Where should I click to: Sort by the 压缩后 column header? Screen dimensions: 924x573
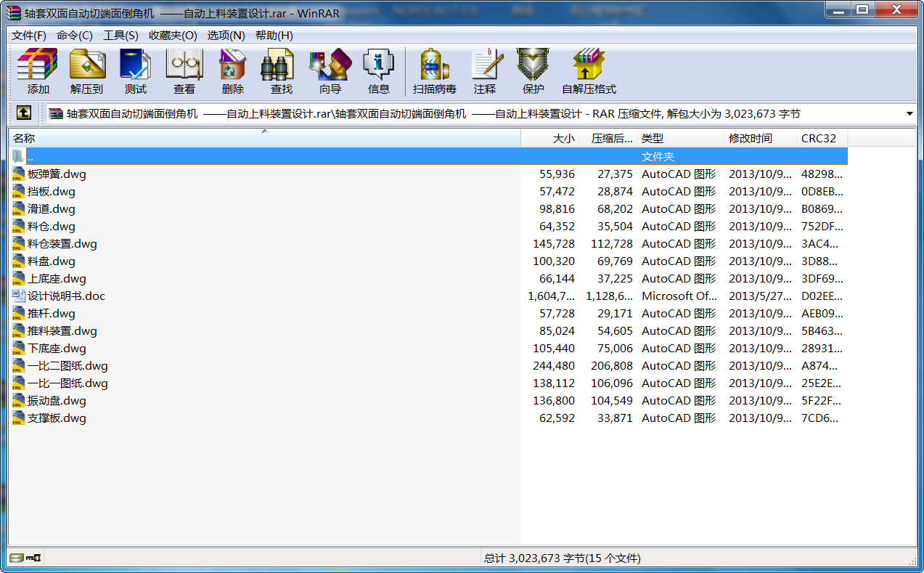click(608, 138)
